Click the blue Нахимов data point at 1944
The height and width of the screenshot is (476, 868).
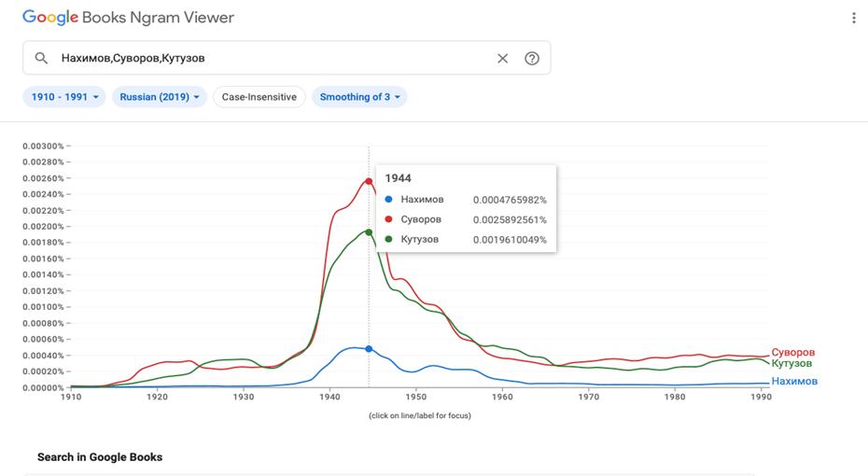369,349
